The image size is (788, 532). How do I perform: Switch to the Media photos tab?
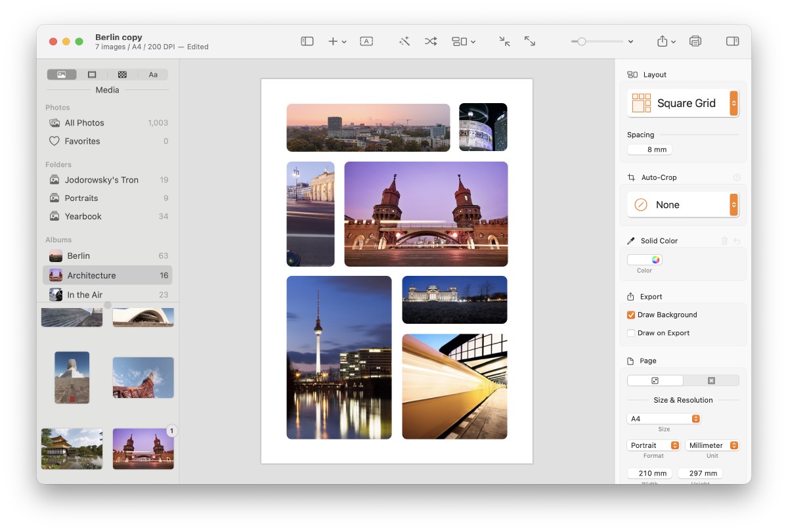point(62,75)
